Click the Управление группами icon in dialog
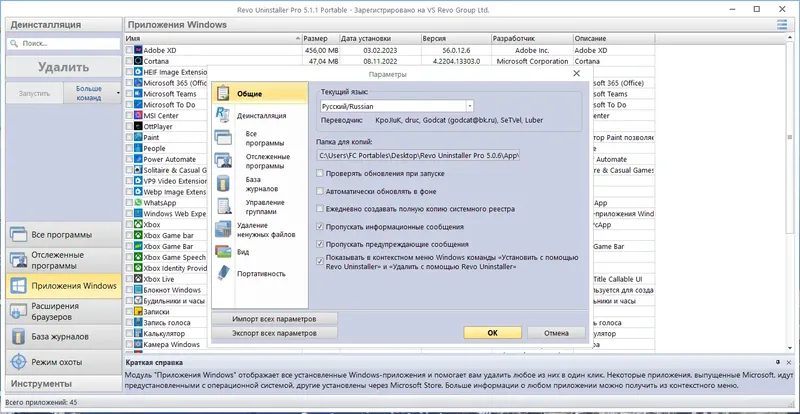 (223, 206)
